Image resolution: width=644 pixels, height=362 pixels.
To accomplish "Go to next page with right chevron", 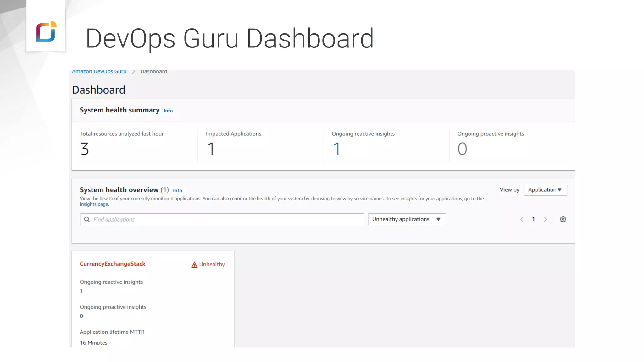I will (x=545, y=219).
